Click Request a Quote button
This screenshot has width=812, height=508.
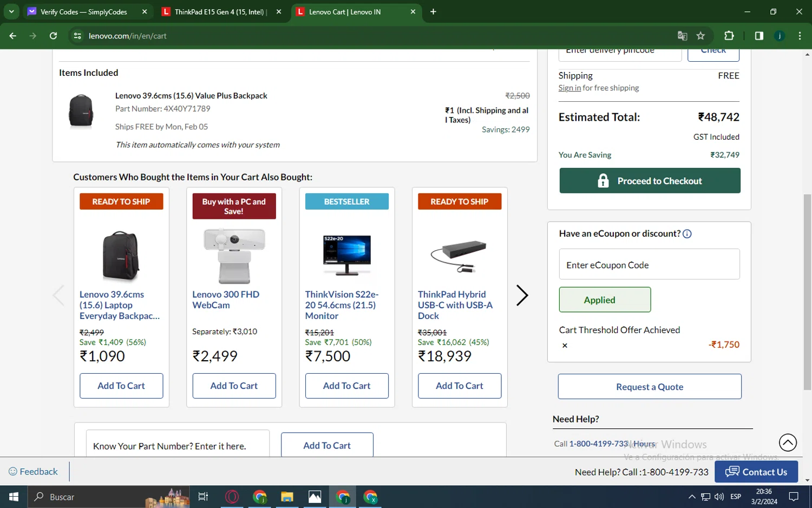point(650,387)
